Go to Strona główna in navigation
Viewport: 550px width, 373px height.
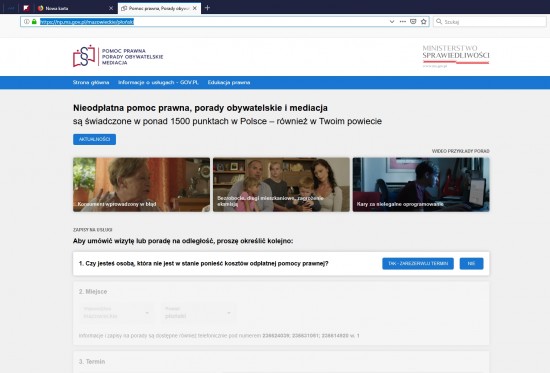pos(91,82)
